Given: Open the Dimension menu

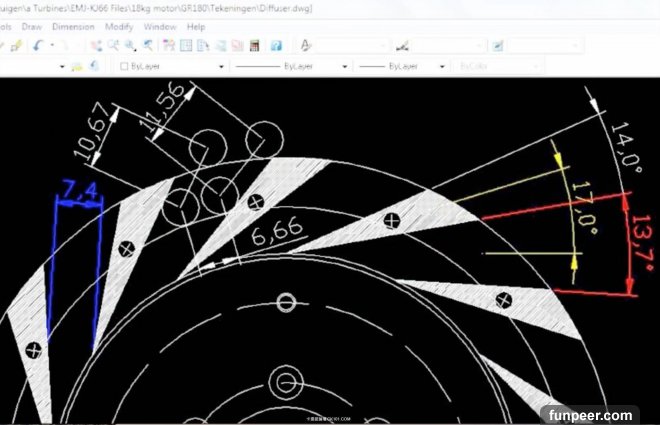Looking at the screenshot, I should [x=72, y=27].
